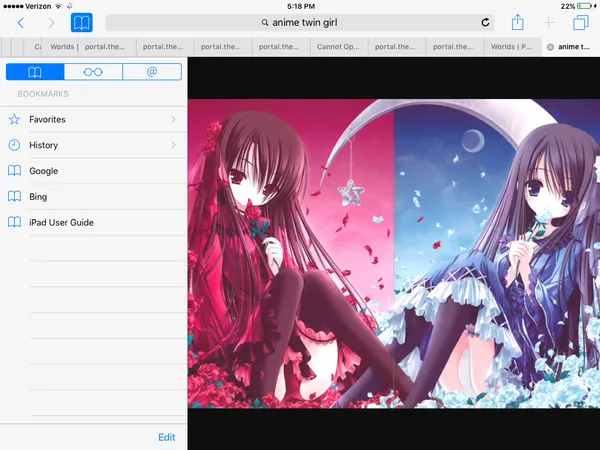Tap the BOOKMARKS section header
Image resolution: width=600 pixels, height=450 pixels.
43,94
